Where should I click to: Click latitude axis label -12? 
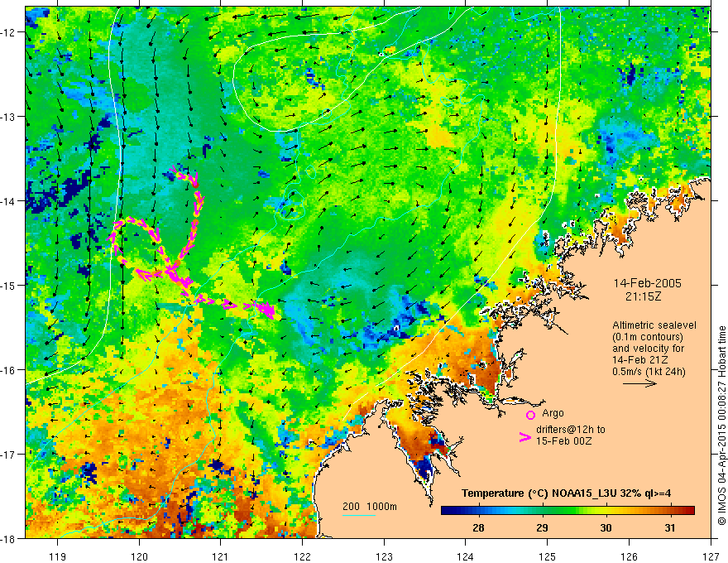click(x=9, y=32)
